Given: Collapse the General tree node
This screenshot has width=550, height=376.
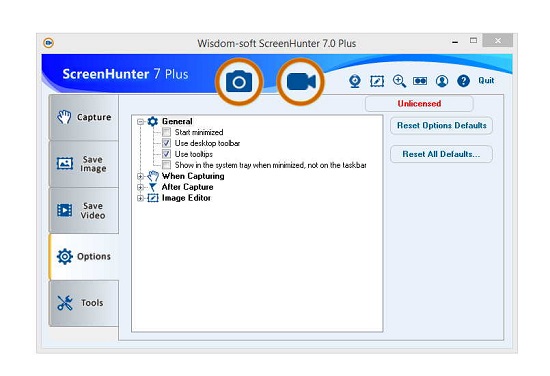Looking at the screenshot, I should 141,122.
